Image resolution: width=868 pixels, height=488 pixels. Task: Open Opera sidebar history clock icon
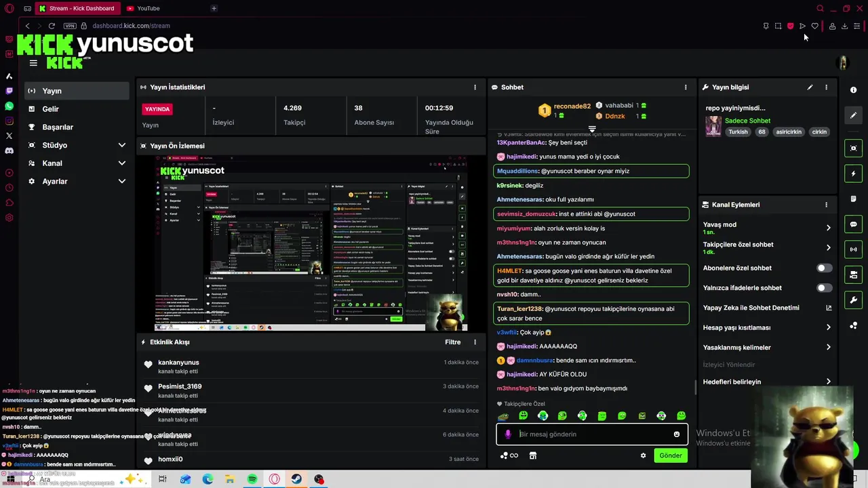[x=9, y=188]
